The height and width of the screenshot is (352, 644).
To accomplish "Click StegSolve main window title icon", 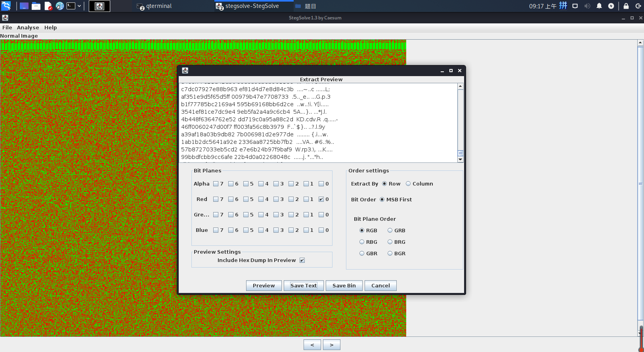I will point(5,17).
